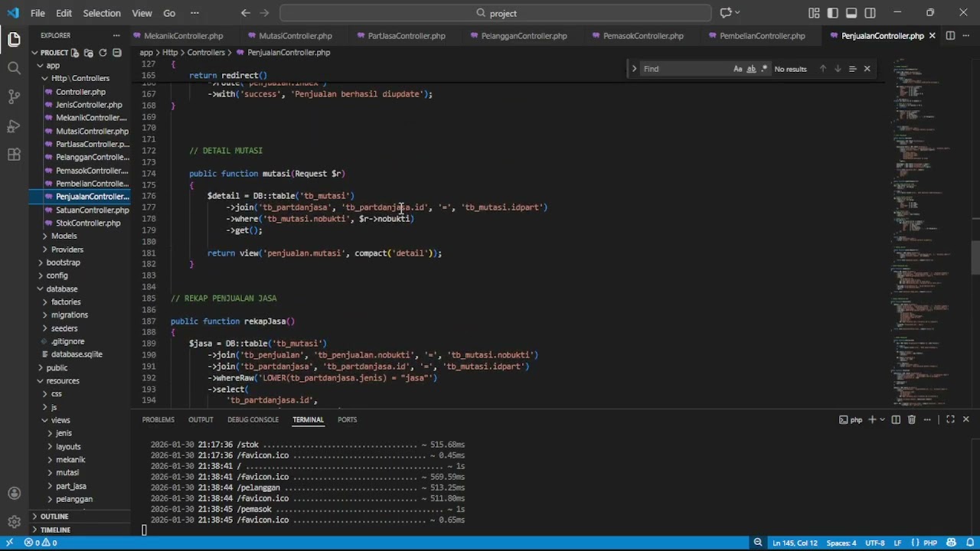Click Customize Layout icon
The height and width of the screenshot is (551, 980).
click(813, 13)
